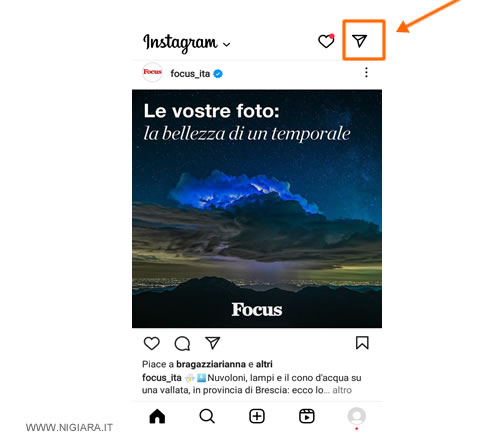Open the Search tab magnifier
Screen dimensions: 500x440
coord(207,416)
